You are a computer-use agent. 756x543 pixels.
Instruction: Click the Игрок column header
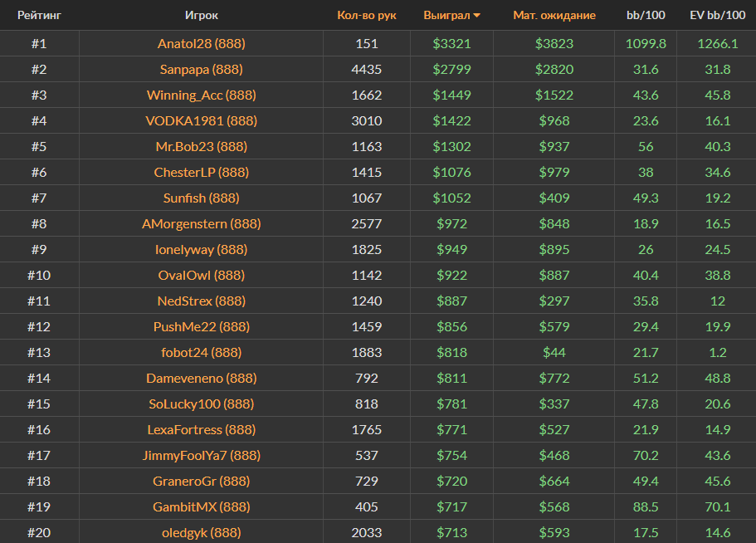click(202, 16)
